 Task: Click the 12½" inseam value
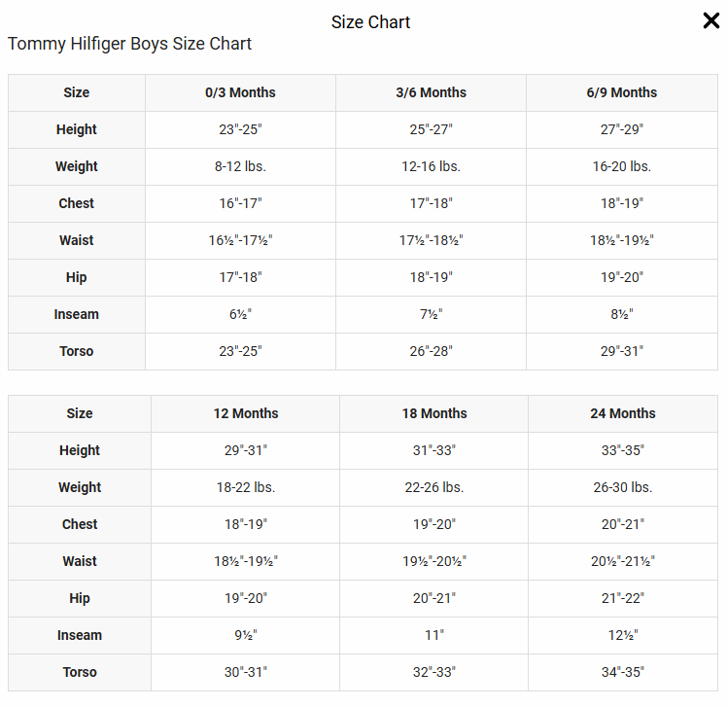622,635
